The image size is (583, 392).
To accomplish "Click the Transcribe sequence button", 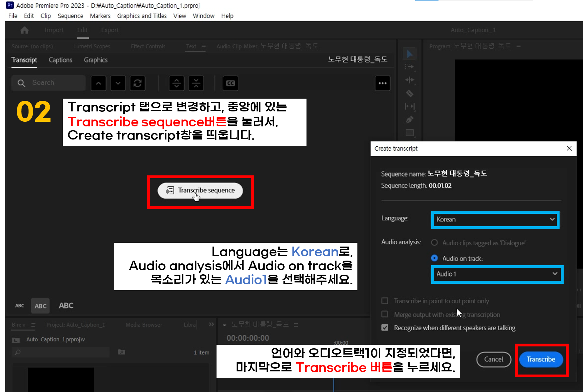I will point(200,190).
